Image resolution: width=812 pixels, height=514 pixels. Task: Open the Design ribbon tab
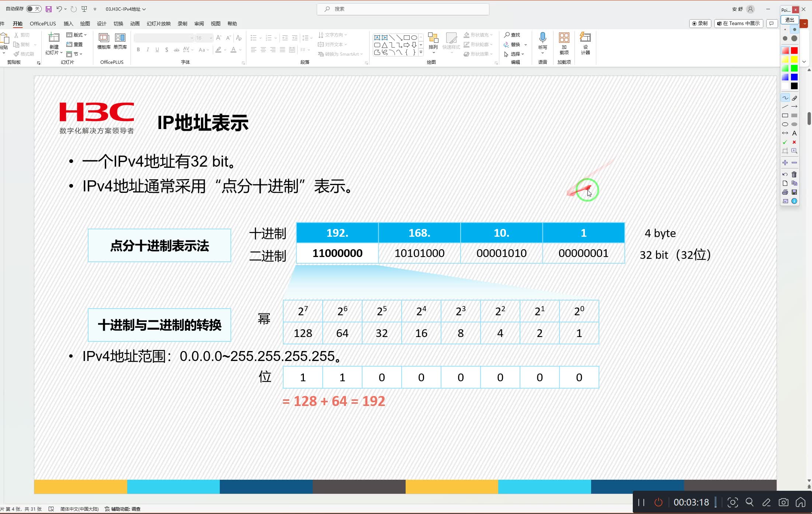pos(101,24)
